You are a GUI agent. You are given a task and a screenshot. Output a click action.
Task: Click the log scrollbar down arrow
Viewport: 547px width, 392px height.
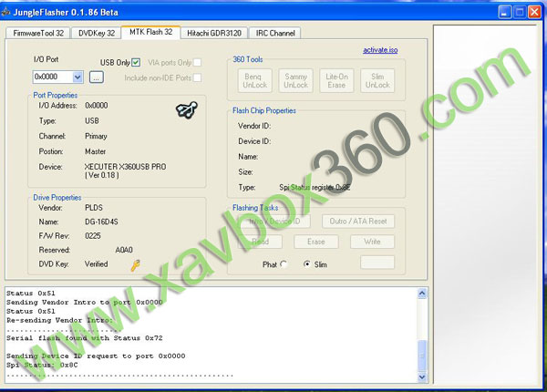422,377
